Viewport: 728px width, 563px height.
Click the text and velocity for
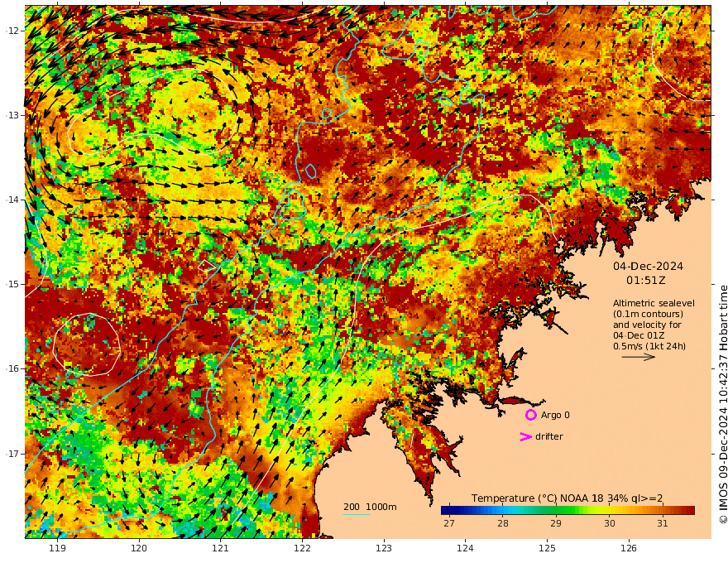[647, 325]
